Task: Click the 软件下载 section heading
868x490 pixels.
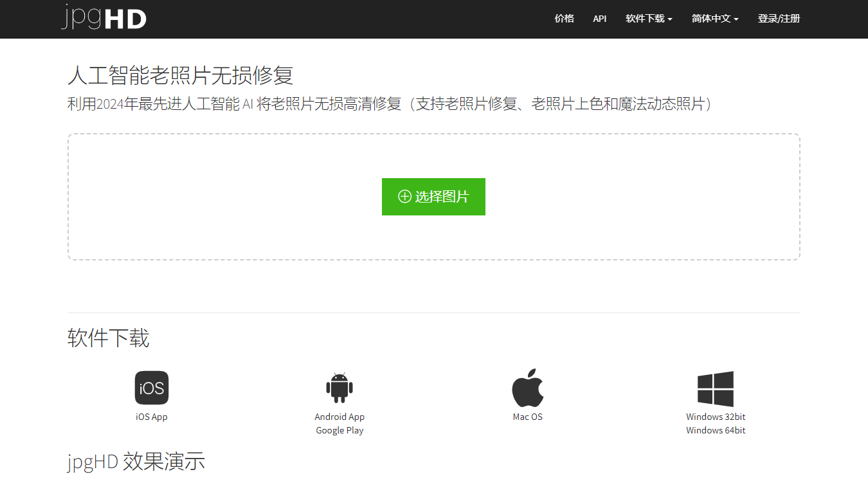Action: click(109, 338)
